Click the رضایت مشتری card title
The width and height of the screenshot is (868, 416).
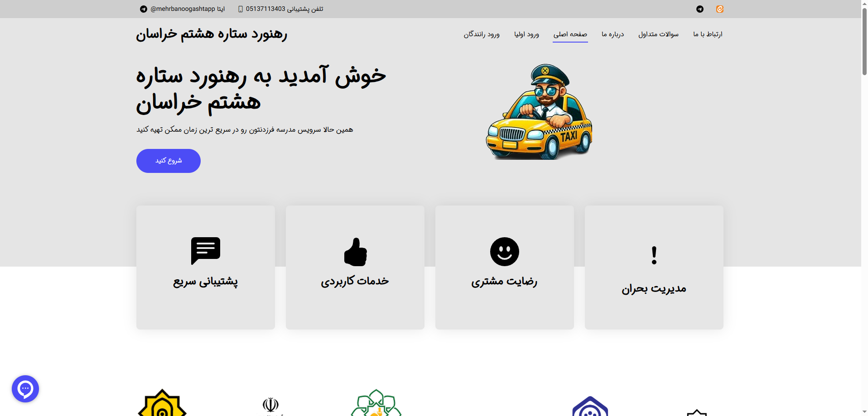504,282
